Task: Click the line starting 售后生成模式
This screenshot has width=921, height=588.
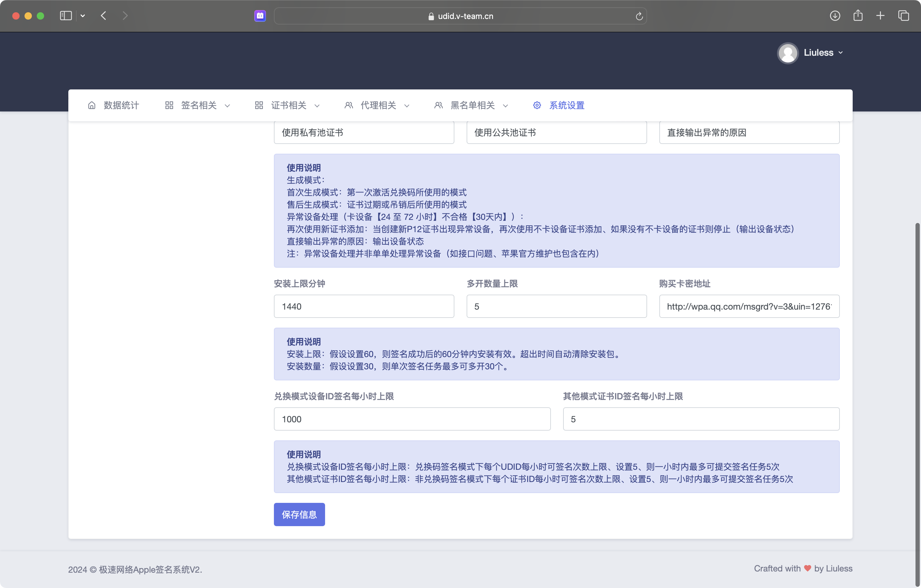Action: (376, 205)
